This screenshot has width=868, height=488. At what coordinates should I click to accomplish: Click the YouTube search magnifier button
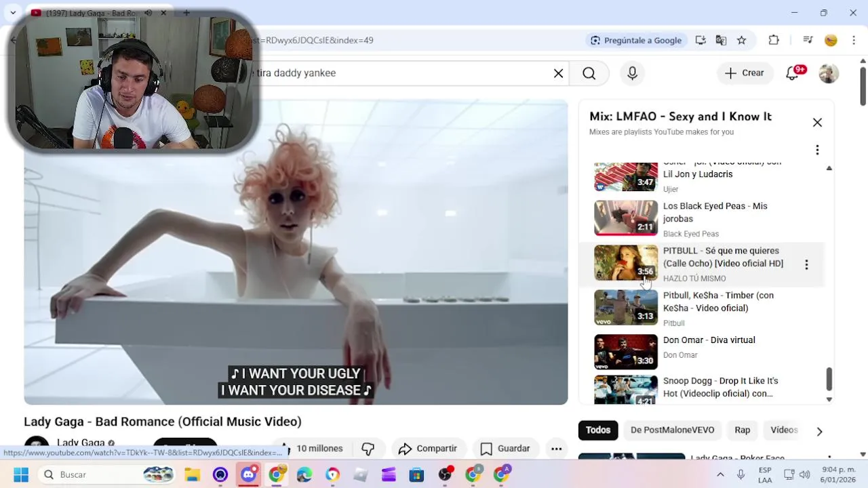[589, 73]
